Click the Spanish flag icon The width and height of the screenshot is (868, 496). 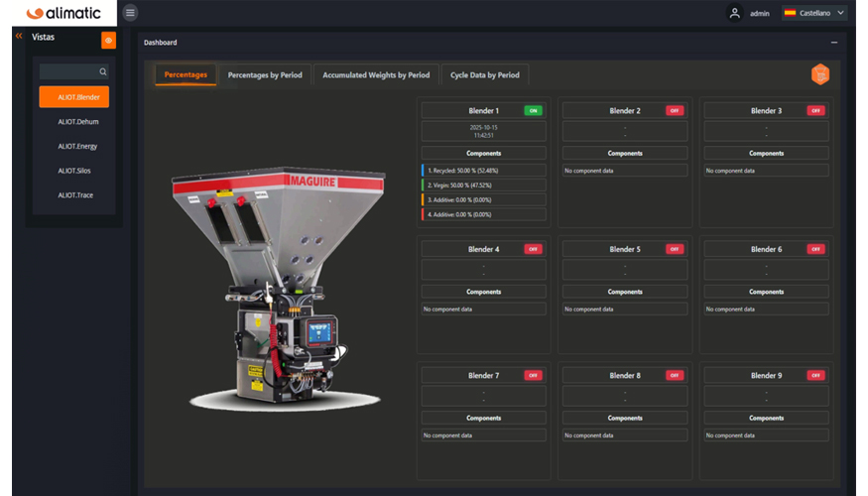(790, 13)
